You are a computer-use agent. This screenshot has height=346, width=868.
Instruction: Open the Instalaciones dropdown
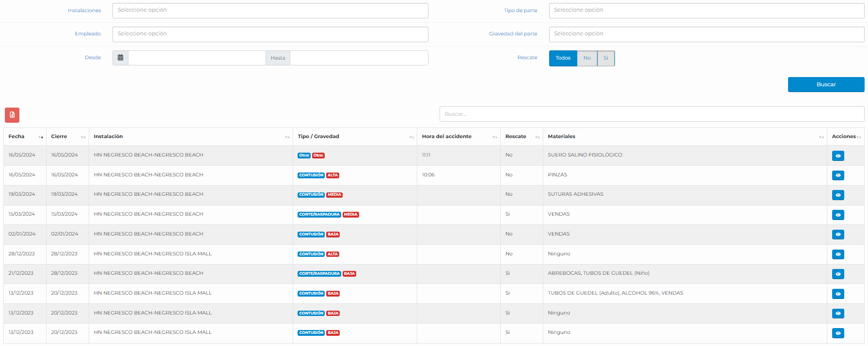tap(270, 11)
